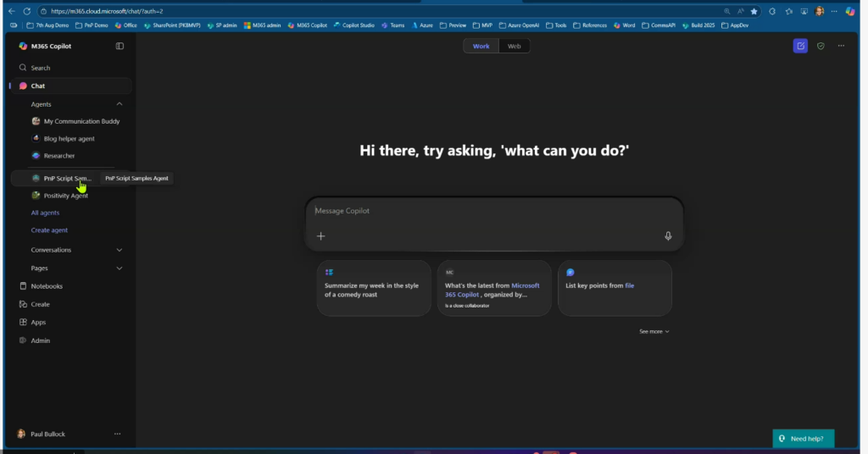Click the browser back arrow

pos(12,11)
